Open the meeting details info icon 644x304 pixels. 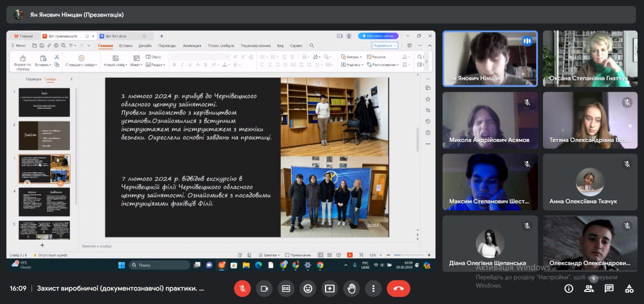point(569,288)
